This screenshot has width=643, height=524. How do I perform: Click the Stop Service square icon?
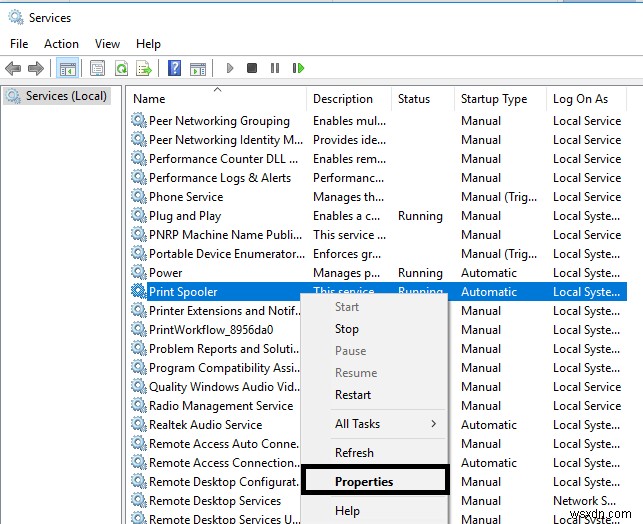252,68
